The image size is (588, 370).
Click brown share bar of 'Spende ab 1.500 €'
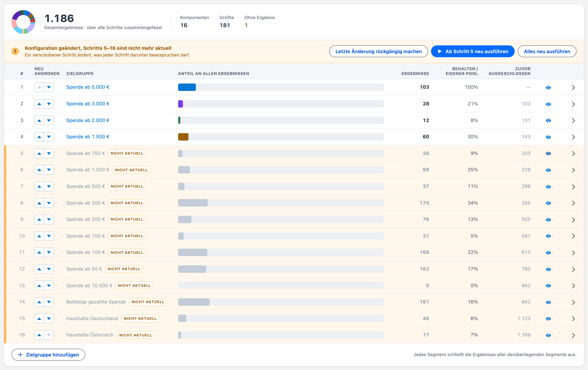183,137
